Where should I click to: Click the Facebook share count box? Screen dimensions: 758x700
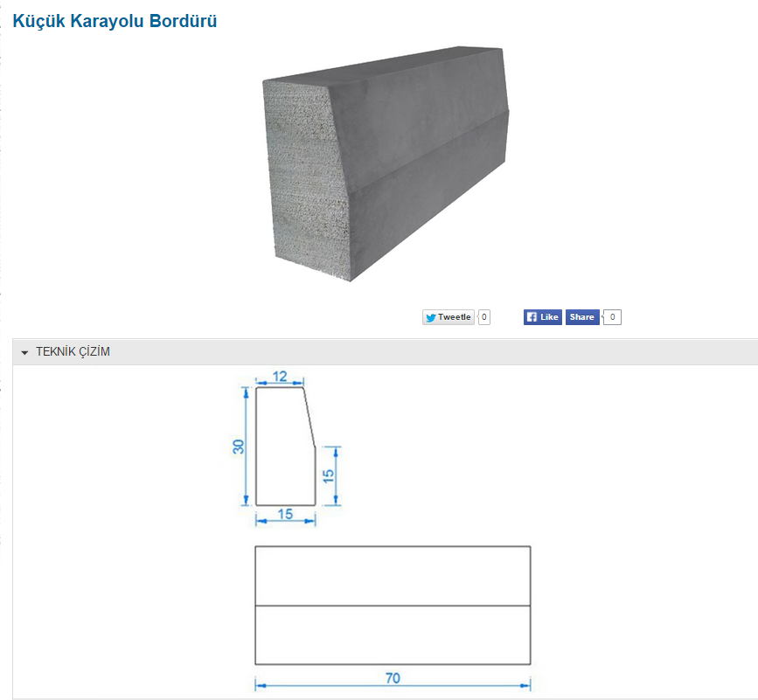[x=612, y=317]
